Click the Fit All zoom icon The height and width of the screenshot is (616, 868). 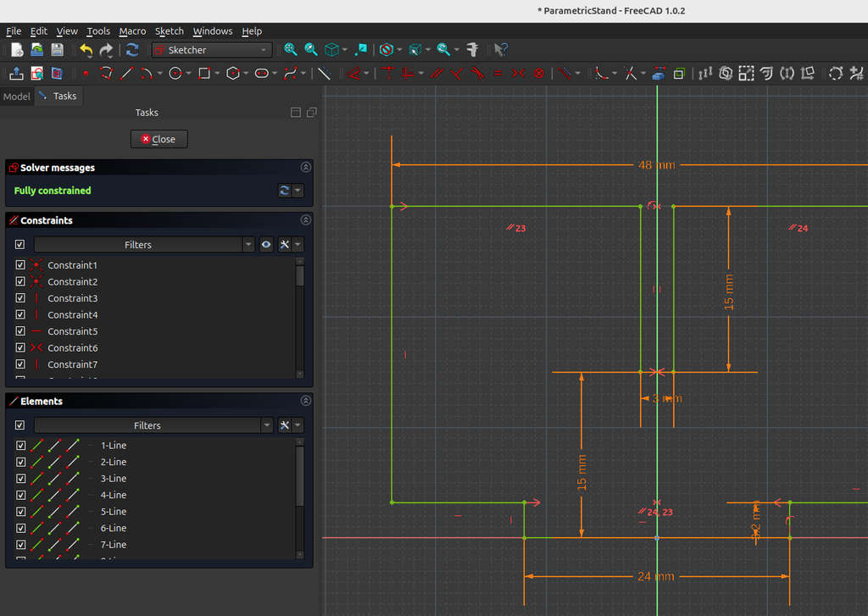point(291,50)
